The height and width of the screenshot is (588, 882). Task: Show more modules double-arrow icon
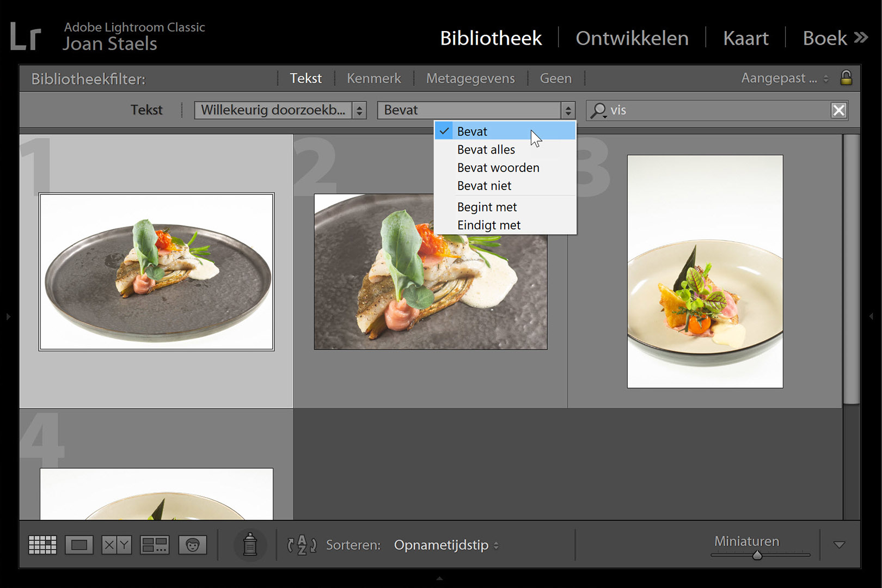tap(861, 38)
